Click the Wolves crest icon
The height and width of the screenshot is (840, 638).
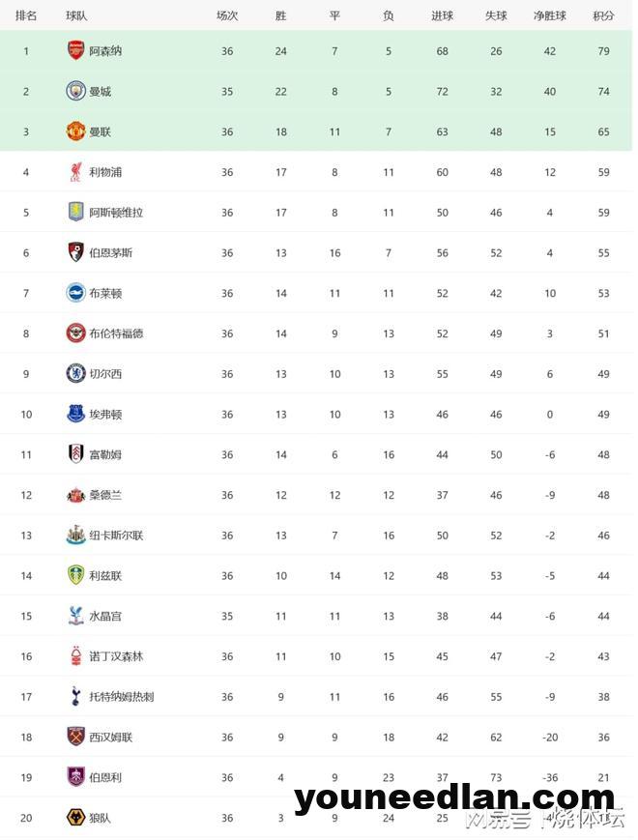click(75, 818)
